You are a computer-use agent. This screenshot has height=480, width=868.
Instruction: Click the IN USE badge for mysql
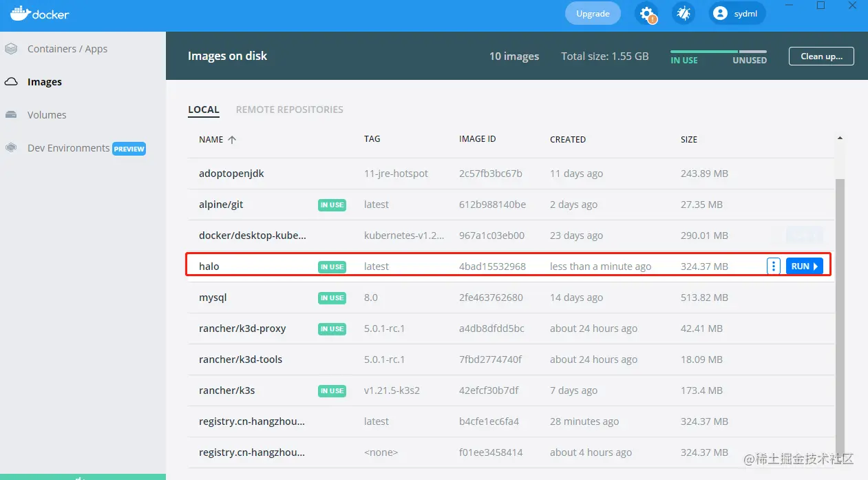(332, 298)
